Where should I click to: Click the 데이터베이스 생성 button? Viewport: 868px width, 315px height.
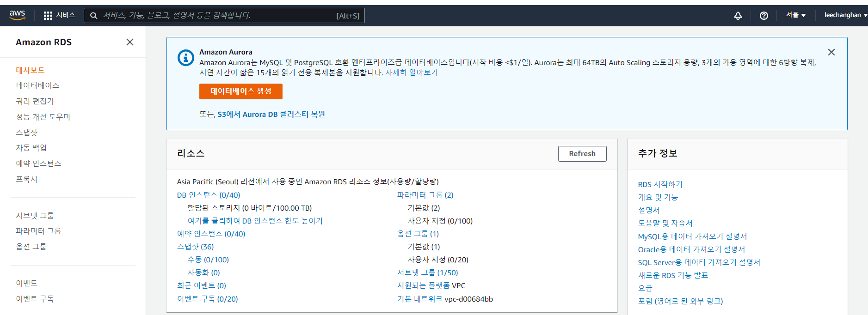point(241,91)
